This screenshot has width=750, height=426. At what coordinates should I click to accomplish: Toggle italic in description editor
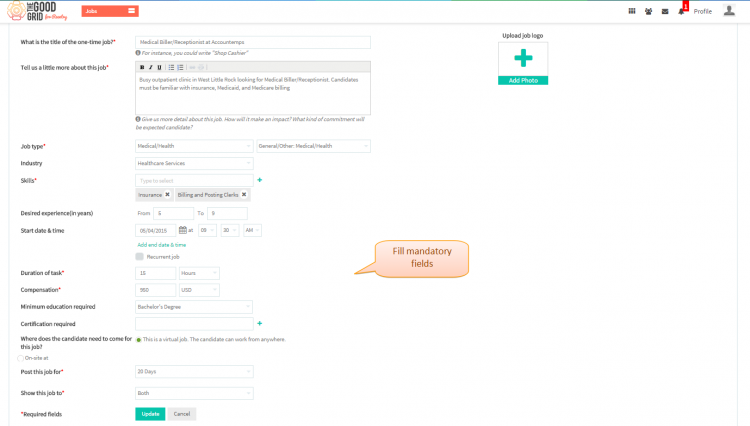151,67
